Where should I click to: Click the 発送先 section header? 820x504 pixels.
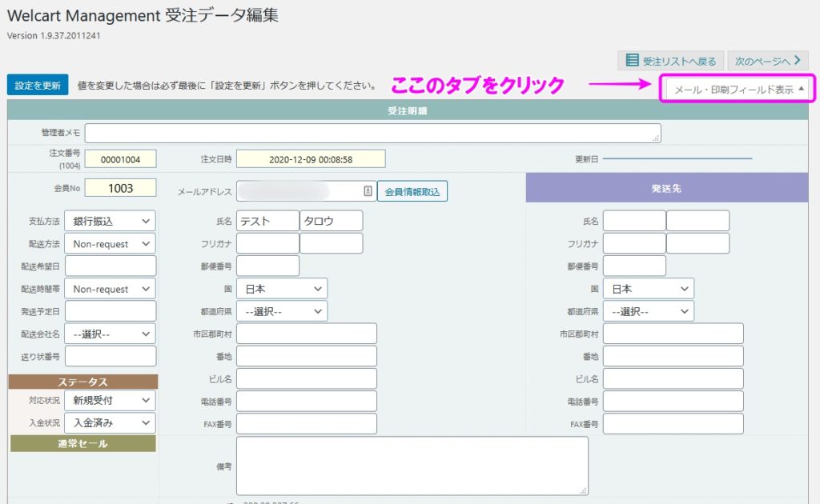click(x=667, y=188)
